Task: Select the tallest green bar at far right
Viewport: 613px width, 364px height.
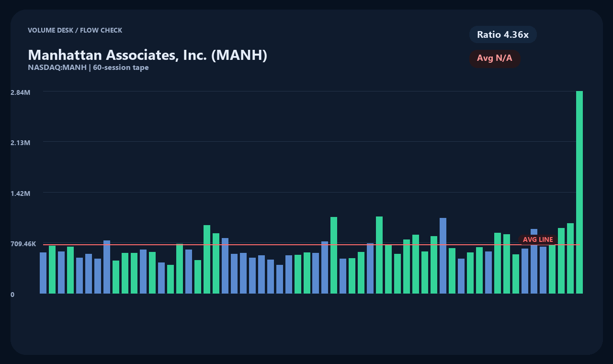Action: pyautogui.click(x=579, y=192)
